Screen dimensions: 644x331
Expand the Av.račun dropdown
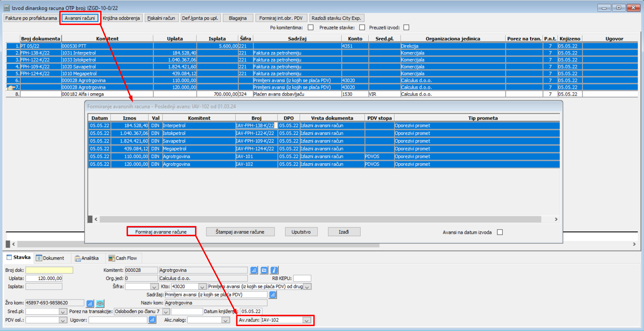point(307,320)
